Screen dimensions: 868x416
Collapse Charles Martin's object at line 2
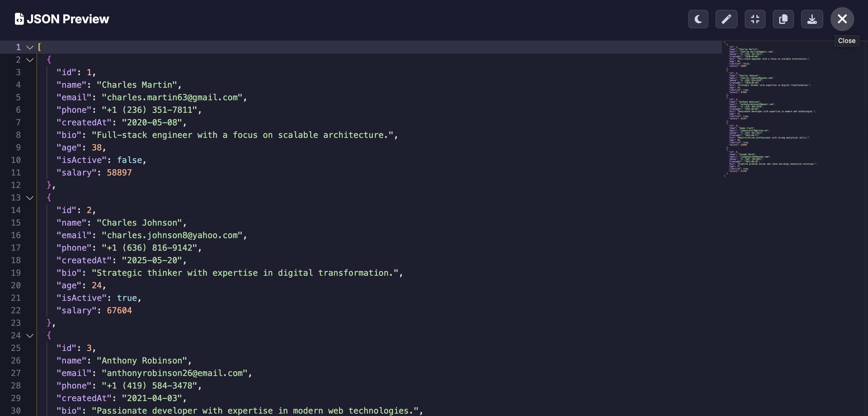coord(30,60)
